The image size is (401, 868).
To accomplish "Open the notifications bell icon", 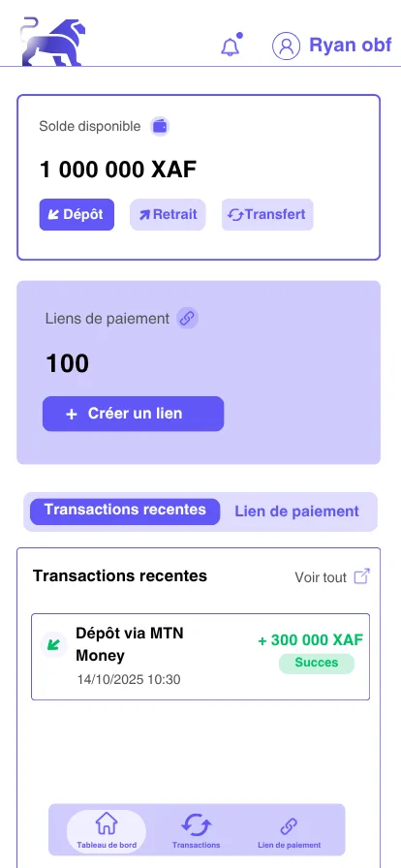I will point(231,46).
